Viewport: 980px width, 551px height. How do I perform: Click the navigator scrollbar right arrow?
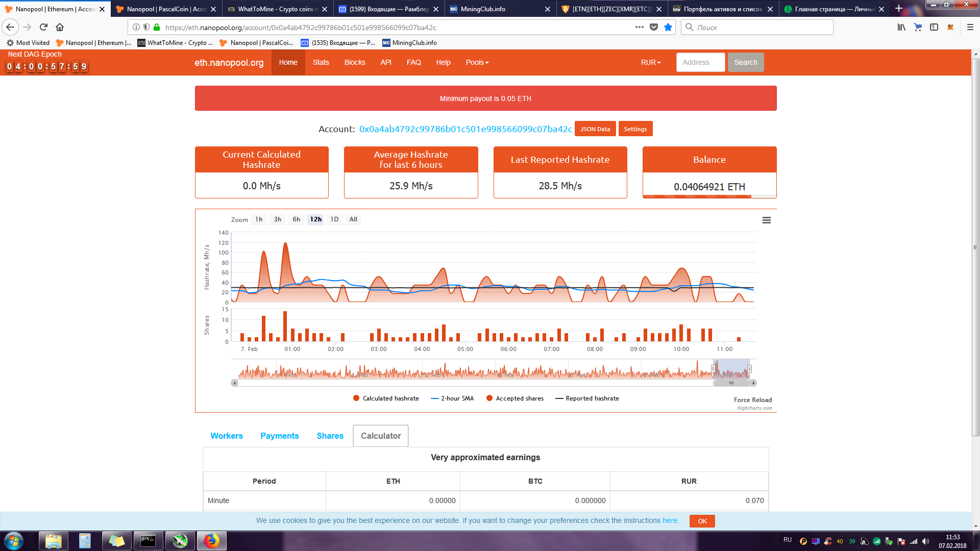pyautogui.click(x=753, y=383)
